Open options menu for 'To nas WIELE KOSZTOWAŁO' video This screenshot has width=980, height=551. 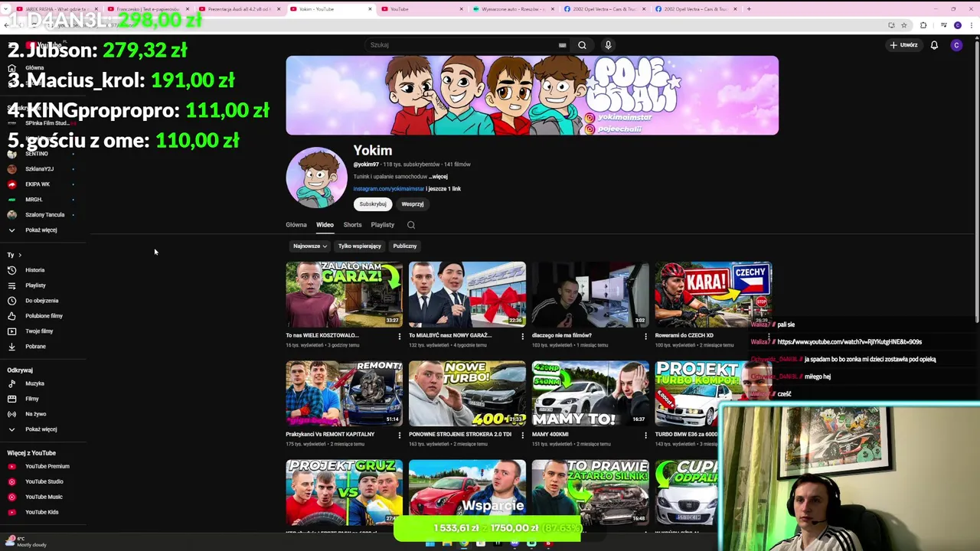coord(399,336)
